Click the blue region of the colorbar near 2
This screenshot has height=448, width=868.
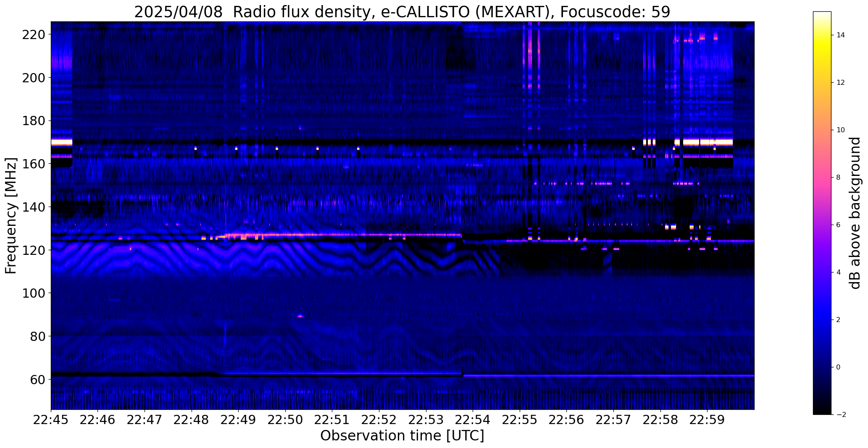point(822,320)
